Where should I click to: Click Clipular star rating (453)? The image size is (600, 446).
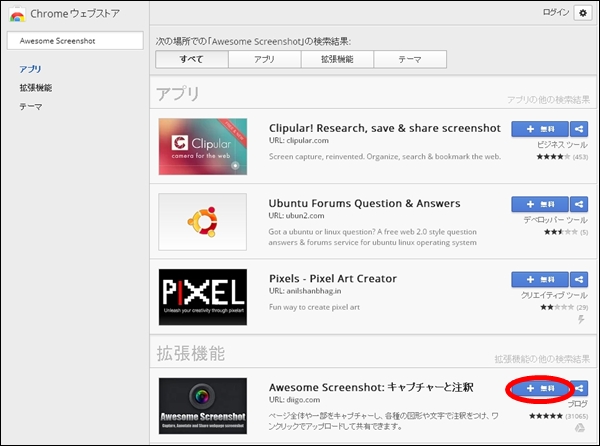[562, 157]
